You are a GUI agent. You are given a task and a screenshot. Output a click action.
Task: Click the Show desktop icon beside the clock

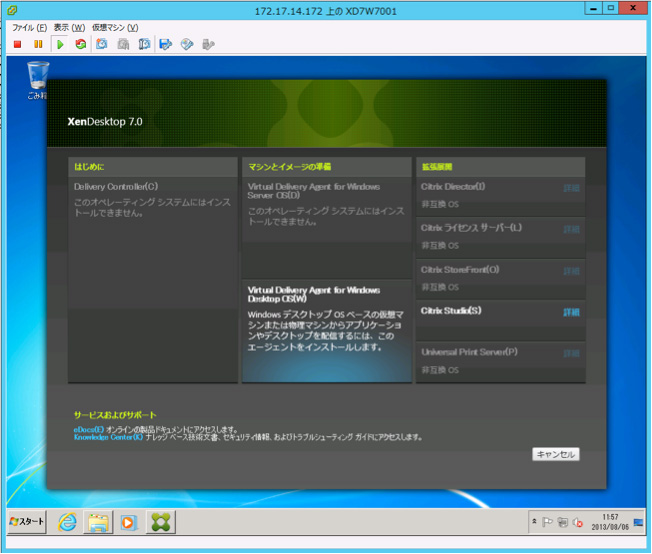point(638,522)
